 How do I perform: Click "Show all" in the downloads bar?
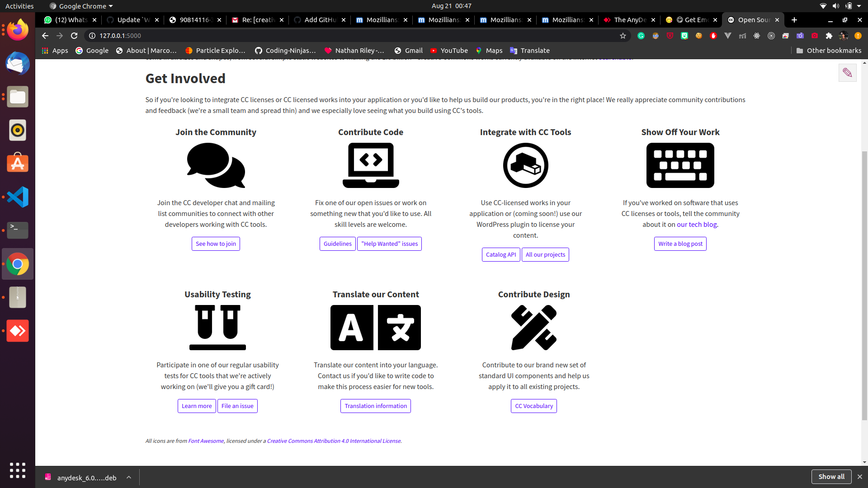[831, 477]
